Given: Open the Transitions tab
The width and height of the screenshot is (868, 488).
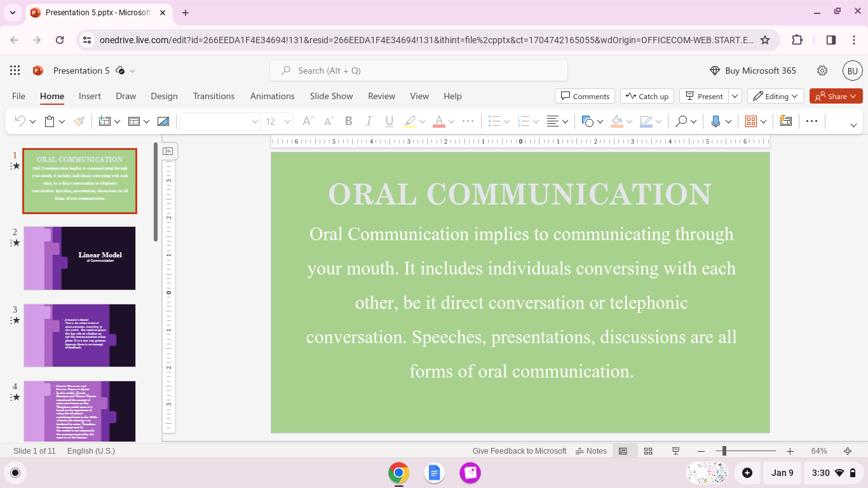Looking at the screenshot, I should pos(214,96).
